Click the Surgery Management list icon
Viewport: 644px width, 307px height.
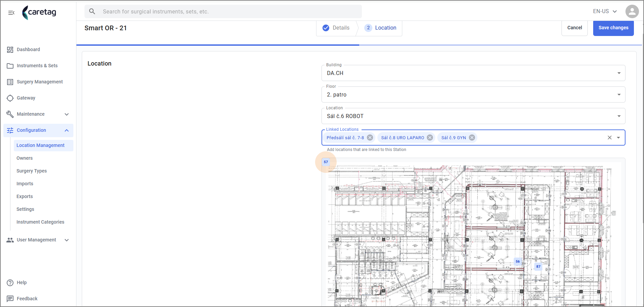pos(10,82)
